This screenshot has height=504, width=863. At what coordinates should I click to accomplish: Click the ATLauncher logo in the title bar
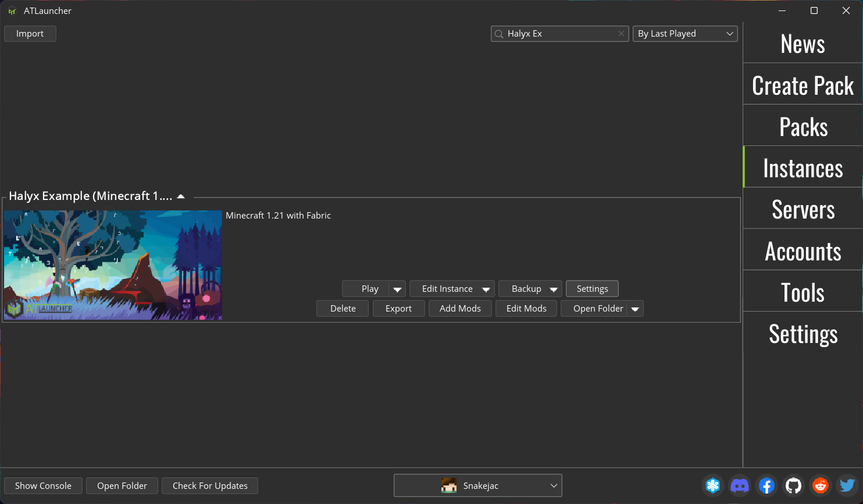pyautogui.click(x=12, y=10)
